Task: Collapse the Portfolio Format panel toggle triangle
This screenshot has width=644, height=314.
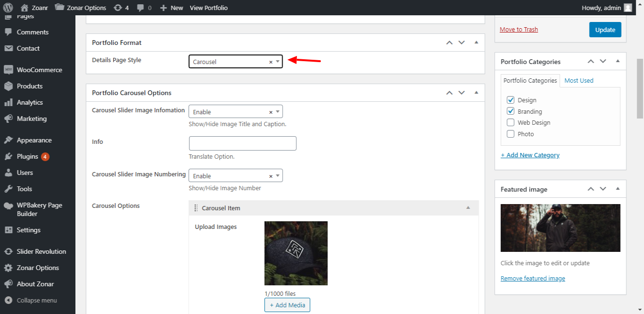Action: (x=476, y=43)
